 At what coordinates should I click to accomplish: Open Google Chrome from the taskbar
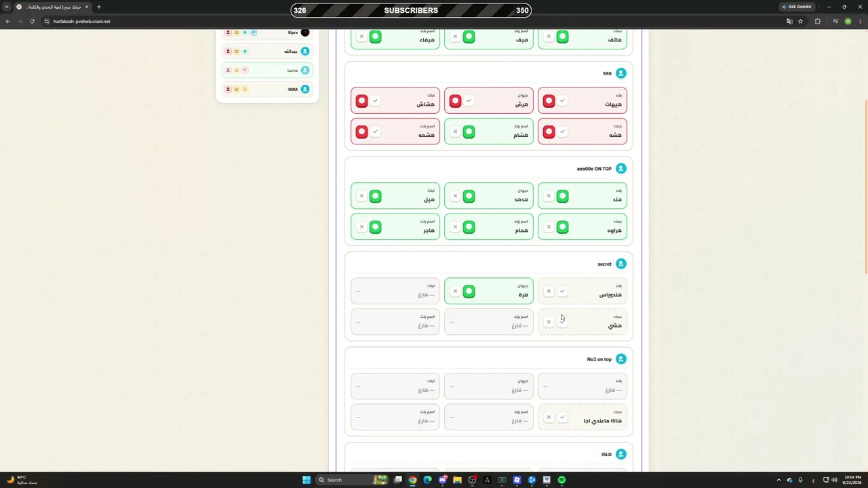click(x=412, y=480)
